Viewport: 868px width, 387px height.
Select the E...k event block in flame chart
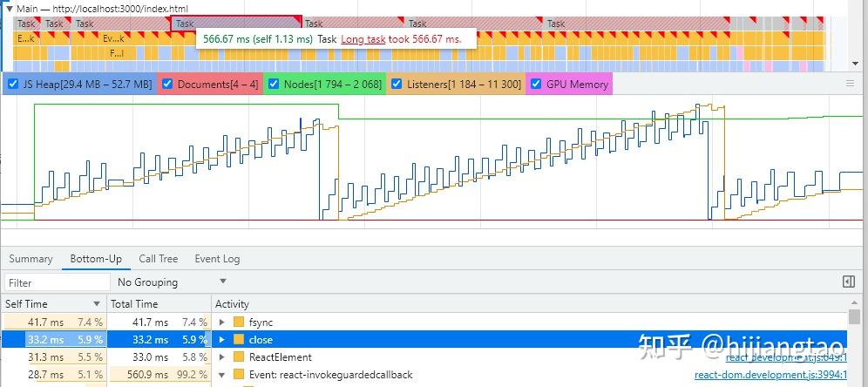click(25, 38)
